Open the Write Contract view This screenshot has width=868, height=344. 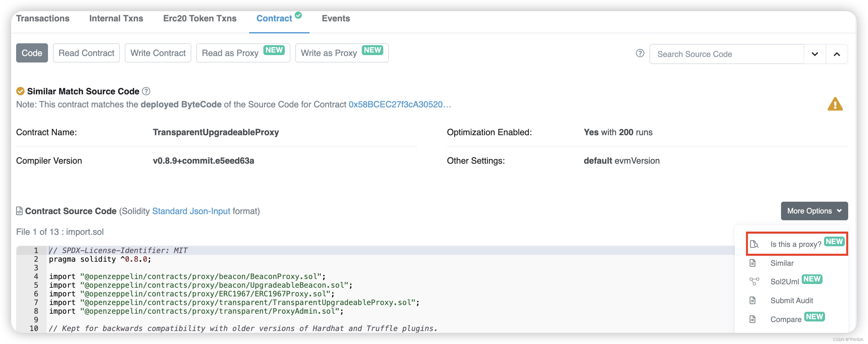pyautogui.click(x=158, y=53)
